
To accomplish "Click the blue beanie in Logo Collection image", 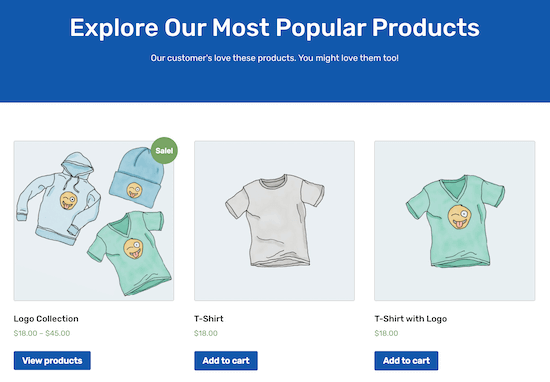I will [137, 177].
